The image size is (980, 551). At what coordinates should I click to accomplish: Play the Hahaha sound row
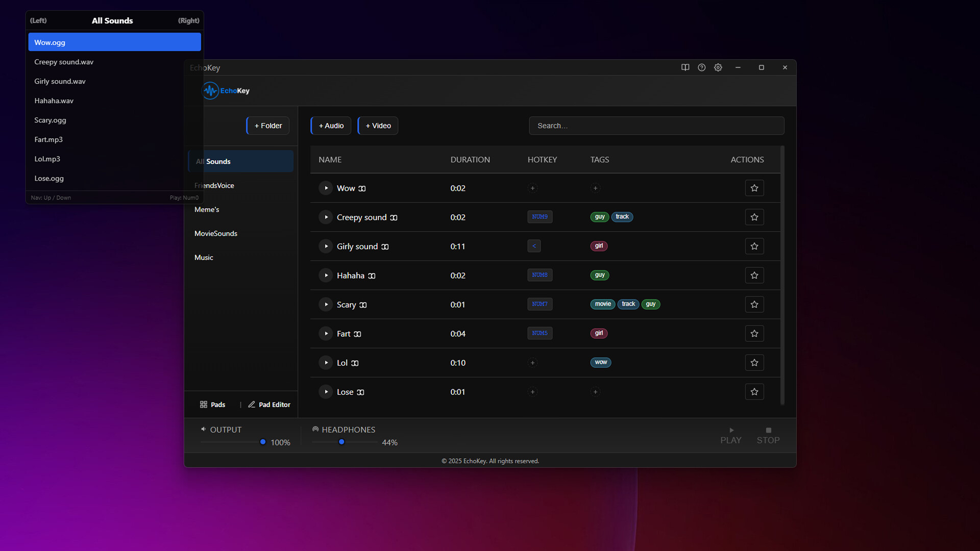[x=326, y=275]
